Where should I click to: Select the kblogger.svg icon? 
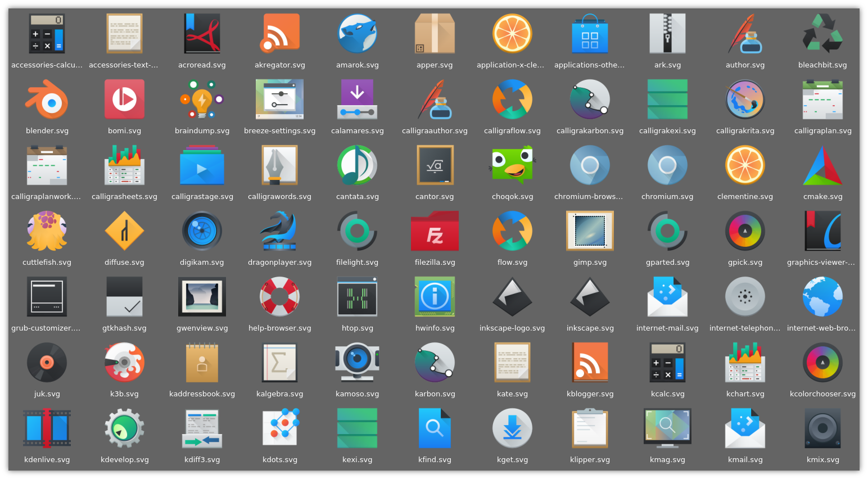point(590,363)
